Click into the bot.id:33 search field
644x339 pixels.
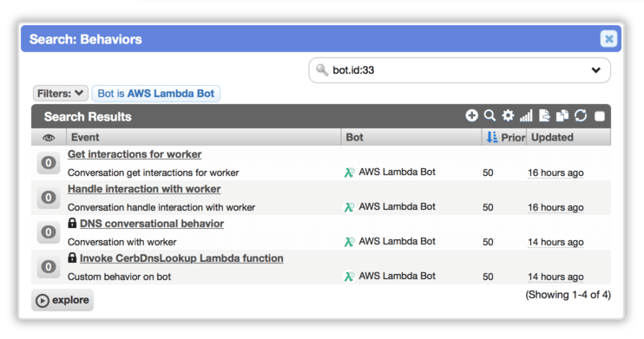(x=460, y=70)
